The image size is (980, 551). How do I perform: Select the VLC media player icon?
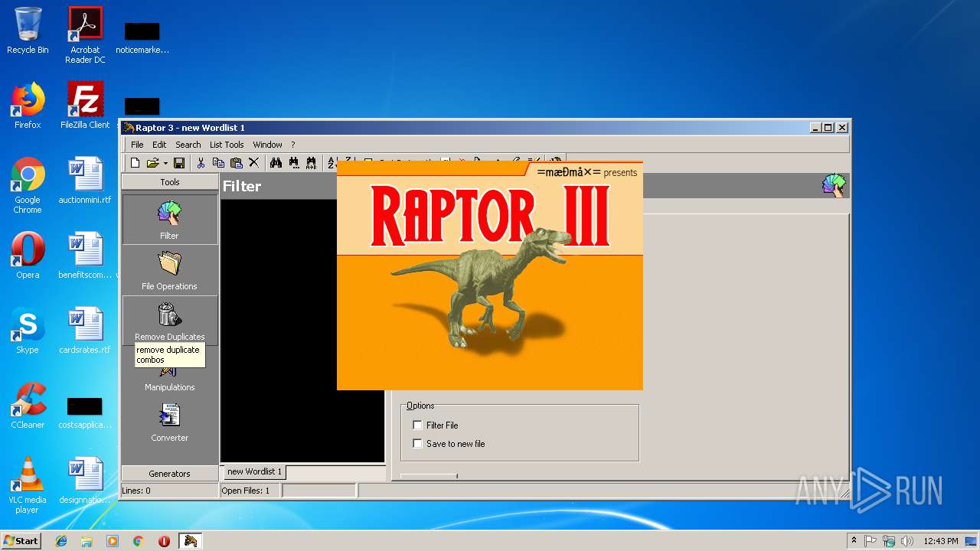click(28, 485)
